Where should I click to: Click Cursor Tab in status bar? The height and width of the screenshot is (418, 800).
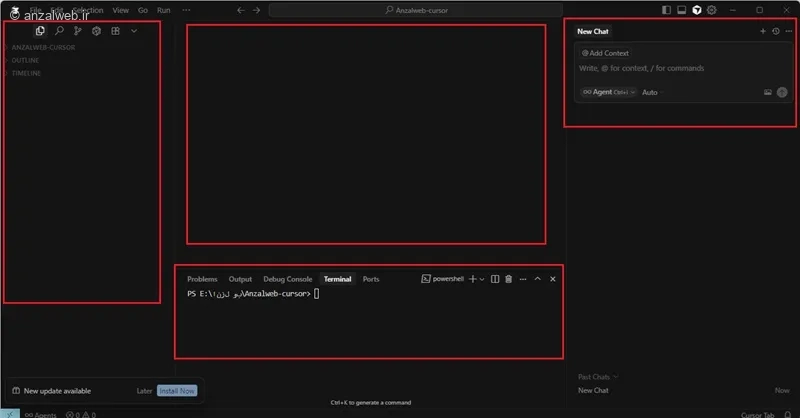pos(757,414)
